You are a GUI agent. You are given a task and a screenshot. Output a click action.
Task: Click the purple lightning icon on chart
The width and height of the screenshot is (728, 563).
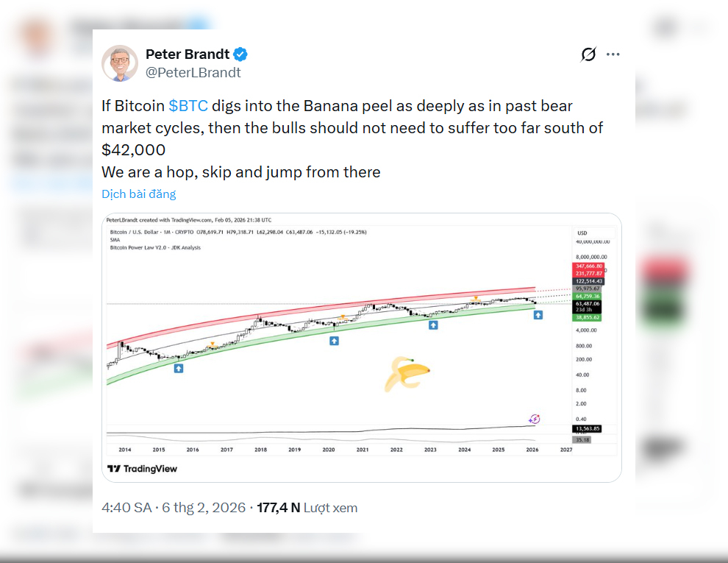pos(535,419)
